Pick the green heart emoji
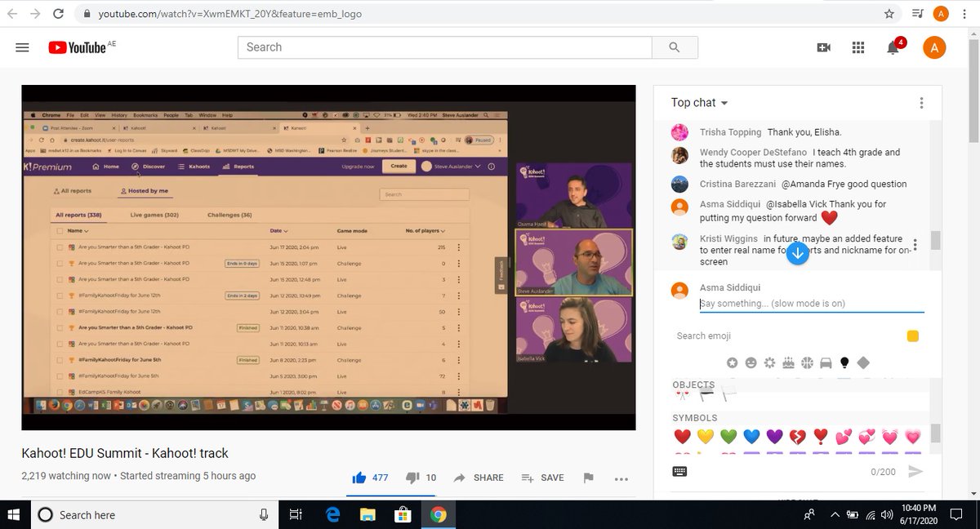 coord(728,437)
